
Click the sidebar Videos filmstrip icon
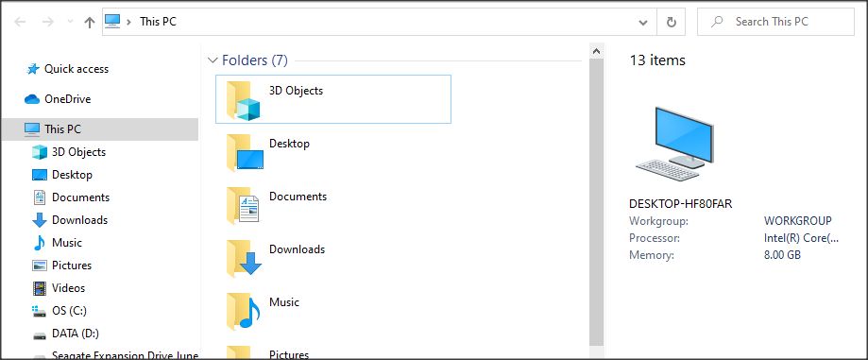[x=40, y=288]
